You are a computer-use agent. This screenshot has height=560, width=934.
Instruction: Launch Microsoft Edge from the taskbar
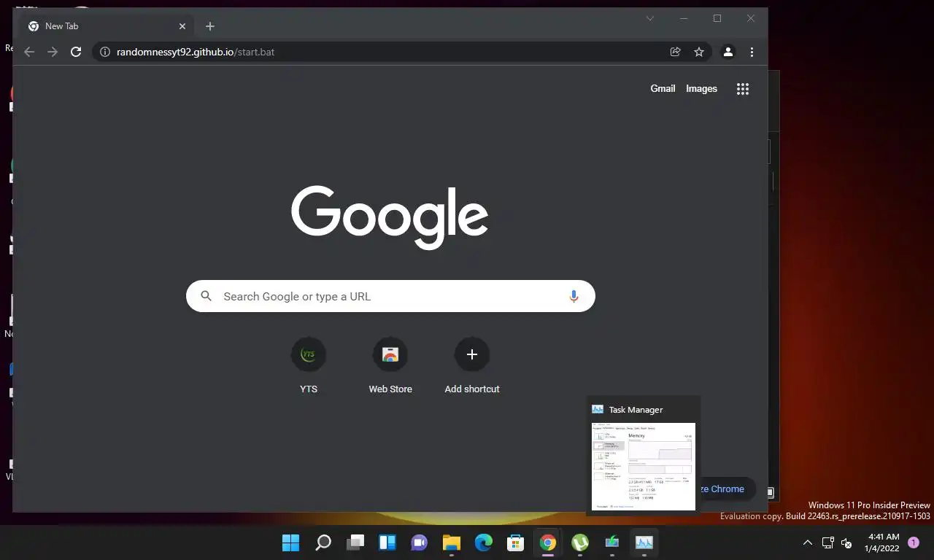coord(484,542)
